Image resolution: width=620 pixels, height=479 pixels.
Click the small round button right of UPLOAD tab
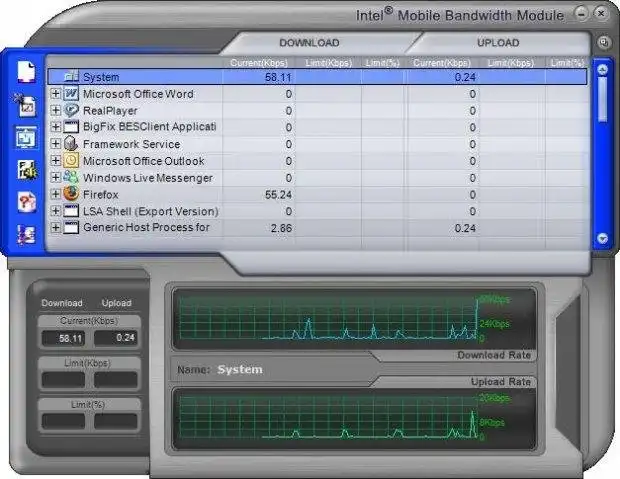[603, 42]
